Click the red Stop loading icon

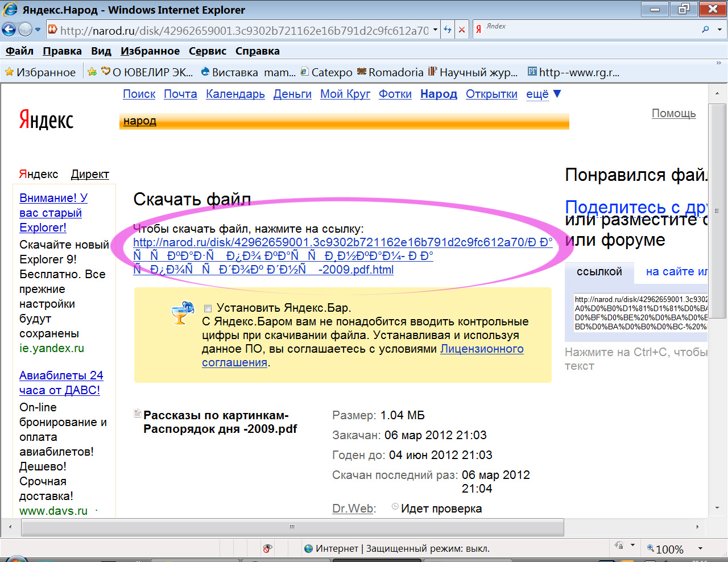[462, 30]
